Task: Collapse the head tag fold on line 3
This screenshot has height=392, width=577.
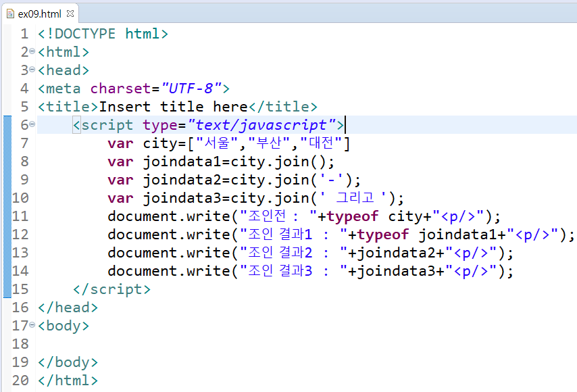Action: pos(32,69)
